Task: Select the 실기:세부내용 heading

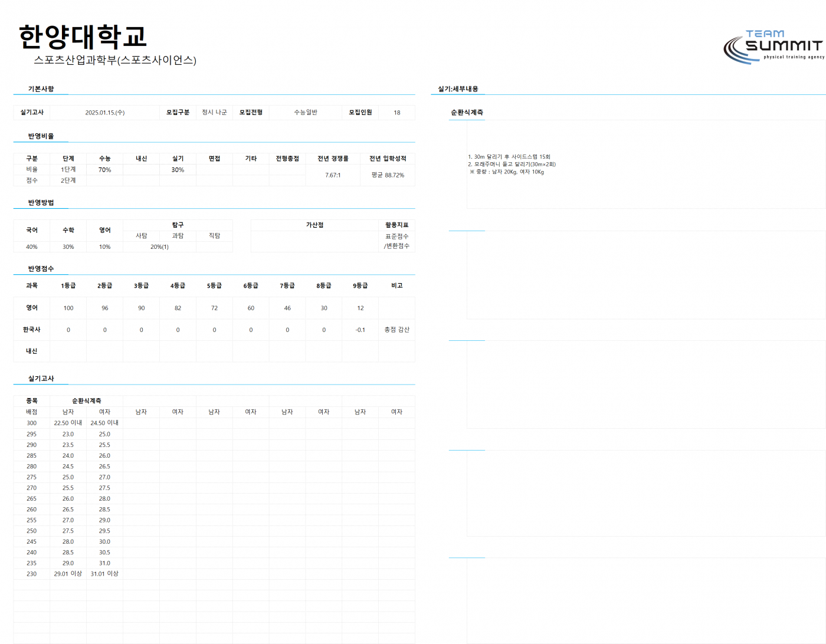Action: (x=458, y=89)
